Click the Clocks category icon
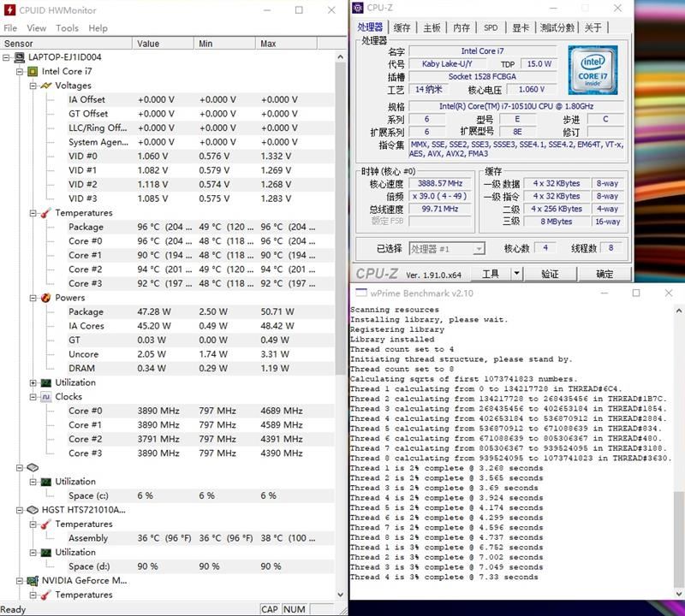Image resolution: width=685 pixels, height=616 pixels. pos(46,397)
